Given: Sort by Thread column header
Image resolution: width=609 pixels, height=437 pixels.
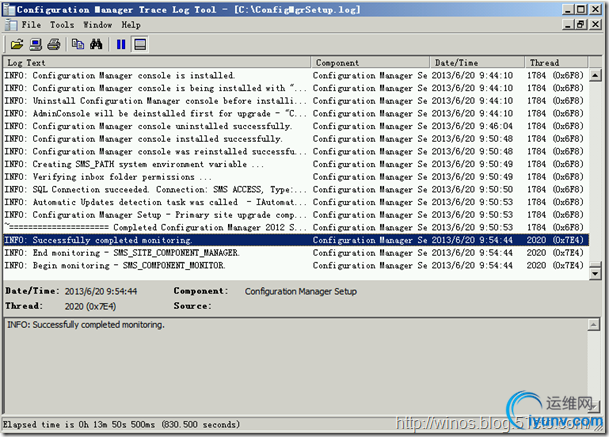Looking at the screenshot, I should pyautogui.click(x=556, y=63).
